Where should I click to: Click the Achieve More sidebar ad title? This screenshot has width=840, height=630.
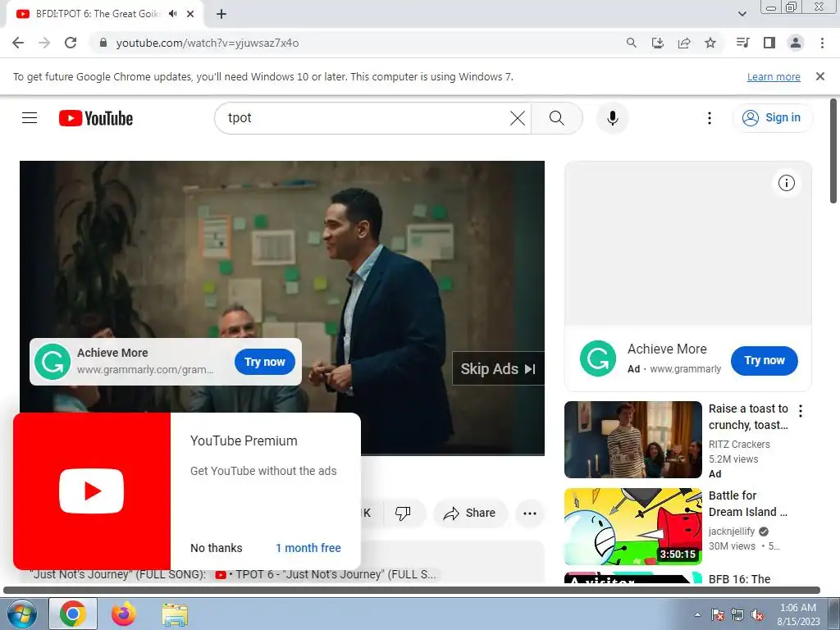coord(667,349)
